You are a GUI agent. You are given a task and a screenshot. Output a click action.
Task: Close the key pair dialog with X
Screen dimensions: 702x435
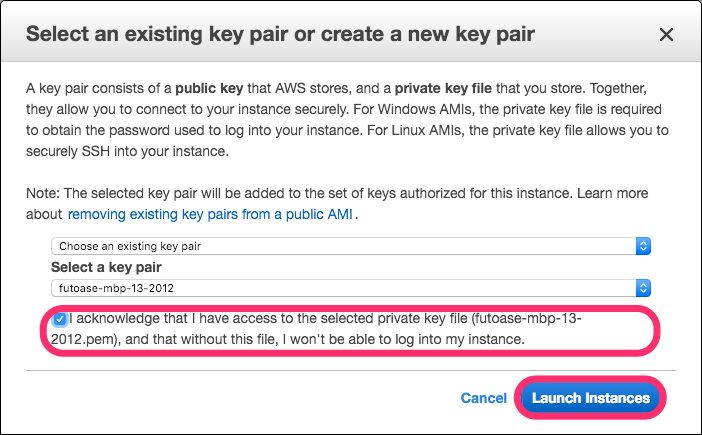pyautogui.click(x=666, y=34)
